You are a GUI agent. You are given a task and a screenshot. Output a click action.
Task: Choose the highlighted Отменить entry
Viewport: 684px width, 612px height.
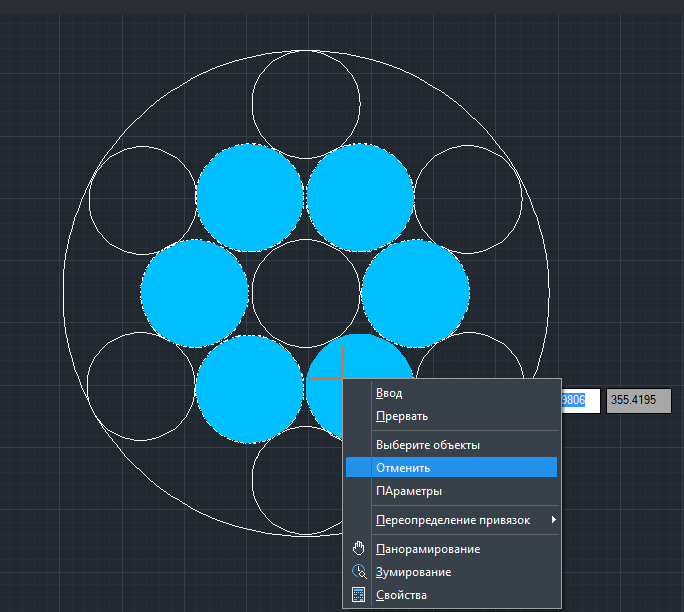pyautogui.click(x=451, y=468)
